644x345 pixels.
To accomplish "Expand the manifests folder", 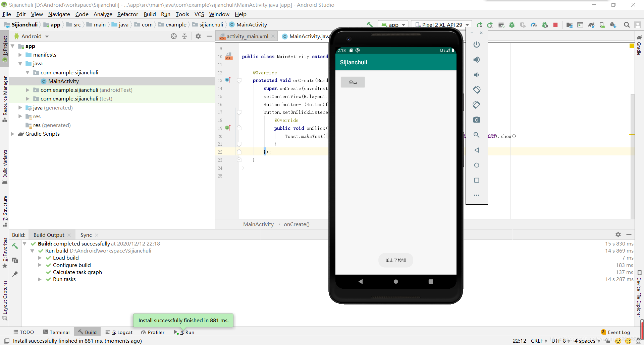I will [x=20, y=55].
